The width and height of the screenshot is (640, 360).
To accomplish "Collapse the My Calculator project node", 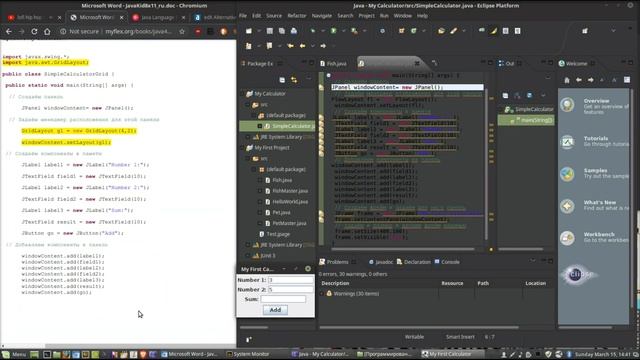I will tap(243, 94).
